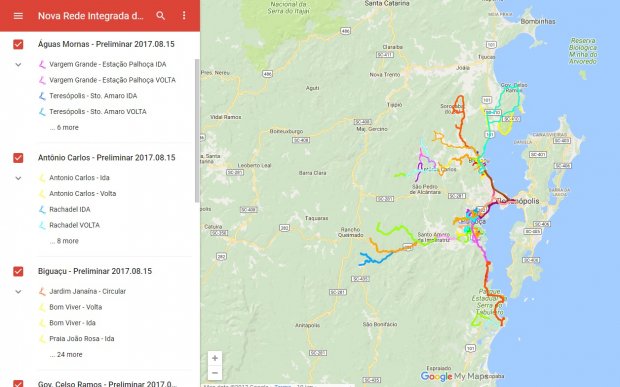
Task: Collapse the Águas Mornas layer chevron
Action: (18, 64)
